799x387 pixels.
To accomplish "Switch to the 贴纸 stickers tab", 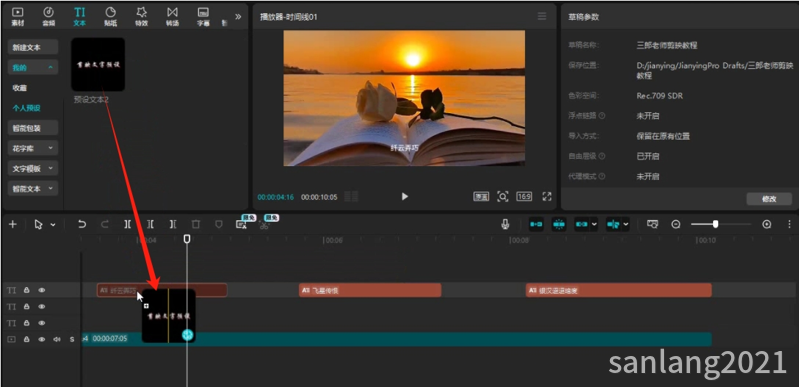I will (x=111, y=16).
